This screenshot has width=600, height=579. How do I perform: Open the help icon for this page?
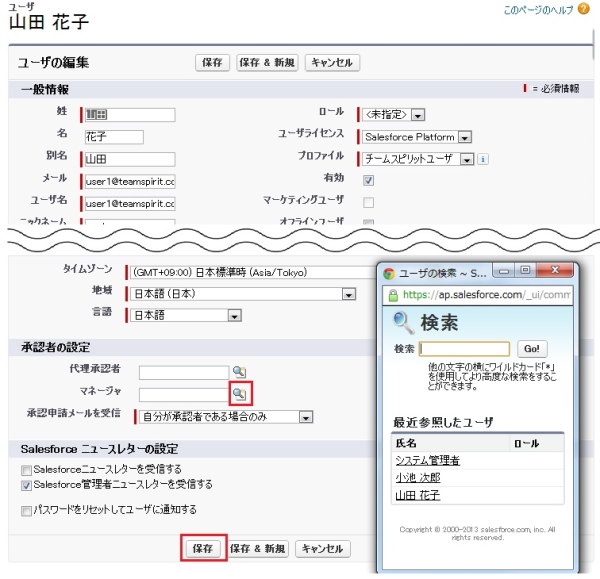click(x=583, y=8)
